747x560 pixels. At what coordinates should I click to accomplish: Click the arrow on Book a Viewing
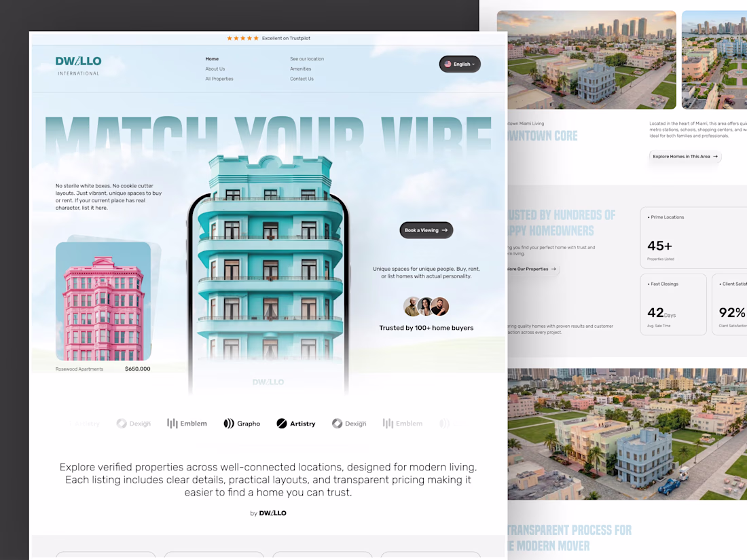point(445,230)
